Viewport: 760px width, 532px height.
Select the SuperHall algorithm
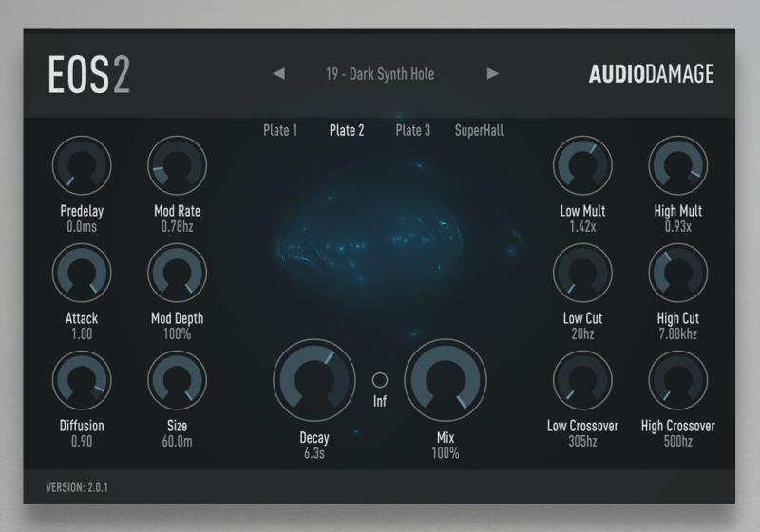479,130
